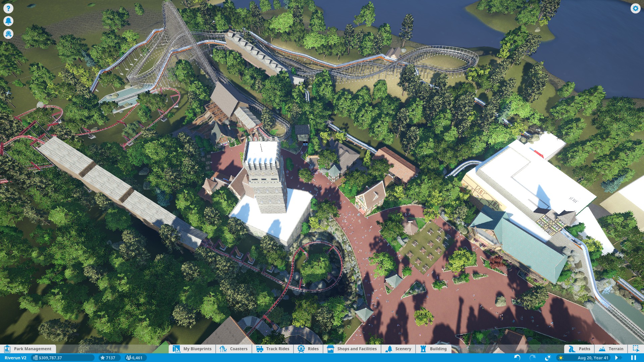644x362 pixels.
Task: Open the My Blueprints tab
Action: pos(192,349)
